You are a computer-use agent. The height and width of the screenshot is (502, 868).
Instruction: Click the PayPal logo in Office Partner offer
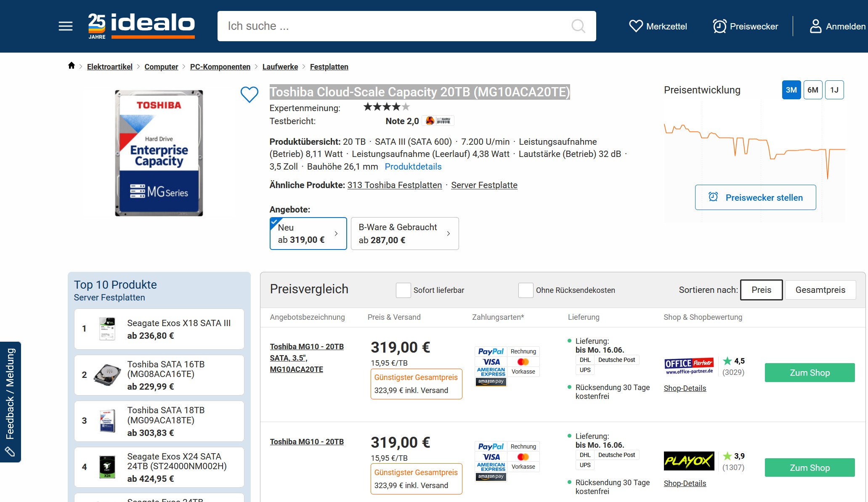point(491,351)
